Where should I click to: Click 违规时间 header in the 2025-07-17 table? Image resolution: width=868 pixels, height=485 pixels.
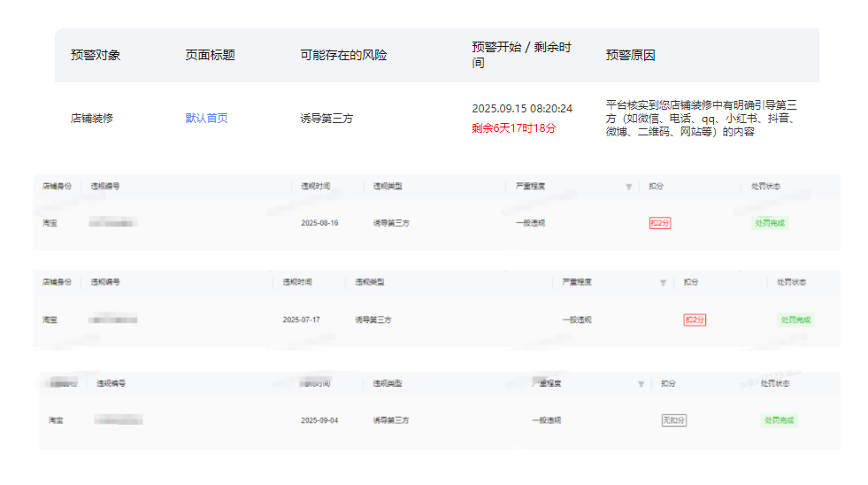pyautogui.click(x=297, y=282)
